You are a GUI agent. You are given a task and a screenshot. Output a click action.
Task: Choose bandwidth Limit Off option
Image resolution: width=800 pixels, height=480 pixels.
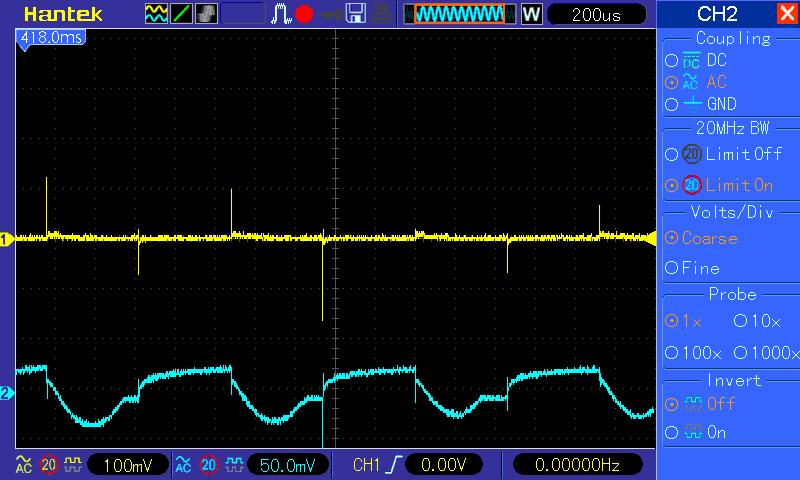(x=723, y=154)
